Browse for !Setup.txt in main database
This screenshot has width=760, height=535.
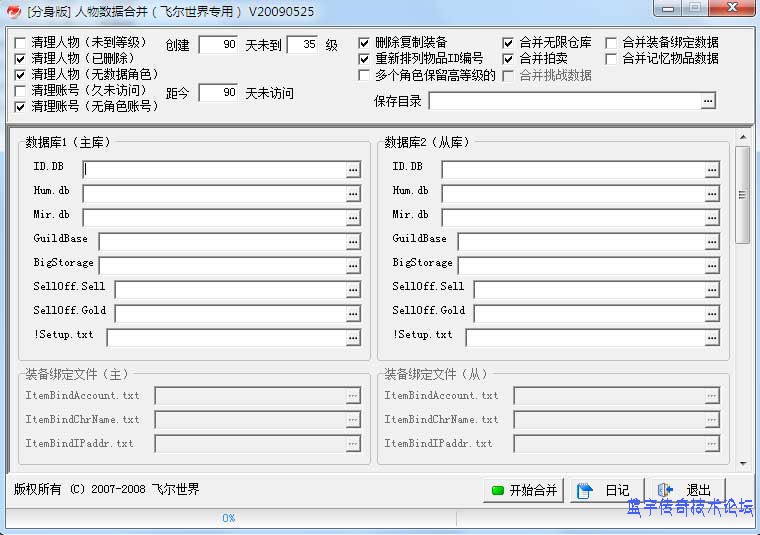pos(353,338)
